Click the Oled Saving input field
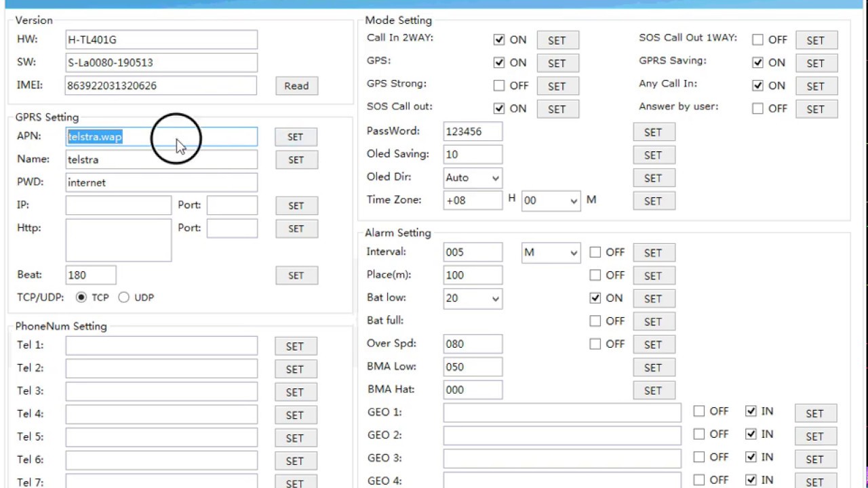This screenshot has height=488, width=868. coord(473,155)
